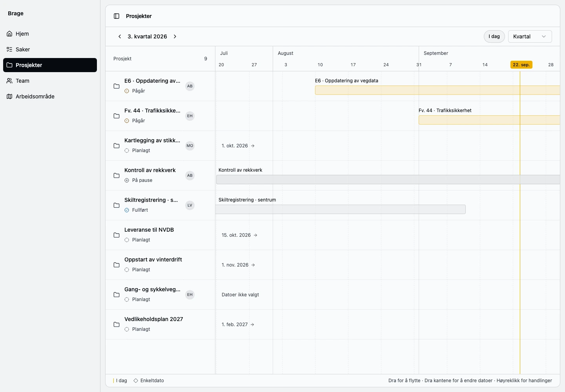Click folder icon for E6 Oppdatering project
This screenshot has height=392, width=565.
click(117, 86)
